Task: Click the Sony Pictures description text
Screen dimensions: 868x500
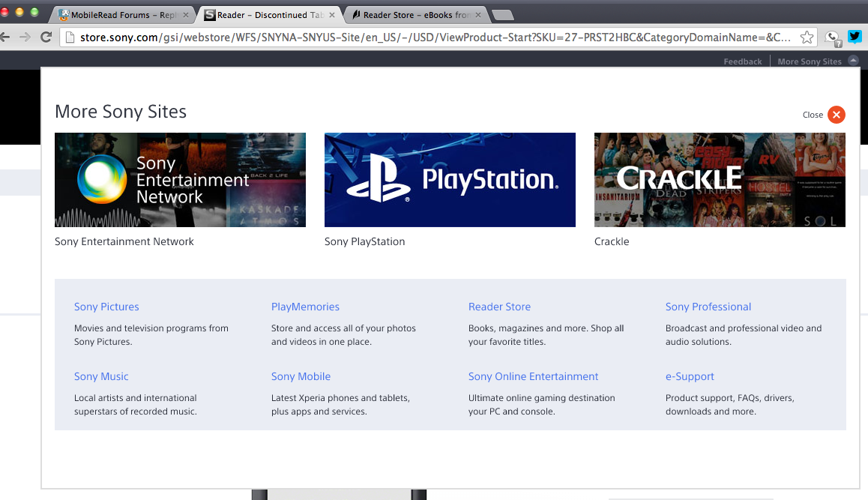Action: (151, 335)
